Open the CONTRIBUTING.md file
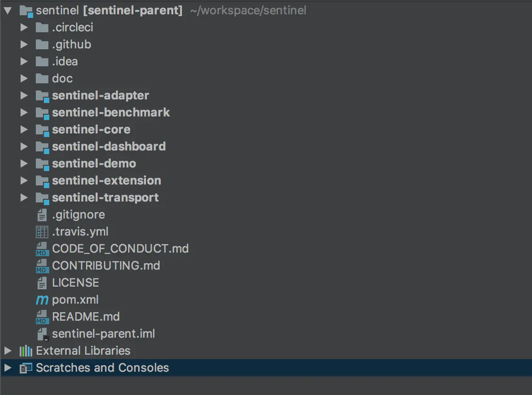The width and height of the screenshot is (532, 395). coord(106,266)
